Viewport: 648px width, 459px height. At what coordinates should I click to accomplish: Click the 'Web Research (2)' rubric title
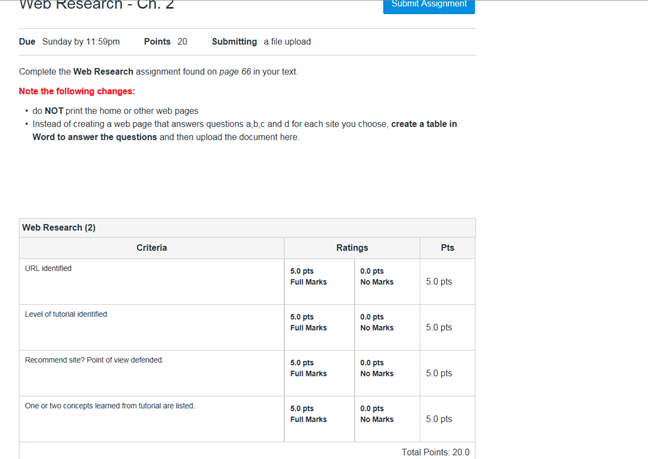click(x=59, y=228)
